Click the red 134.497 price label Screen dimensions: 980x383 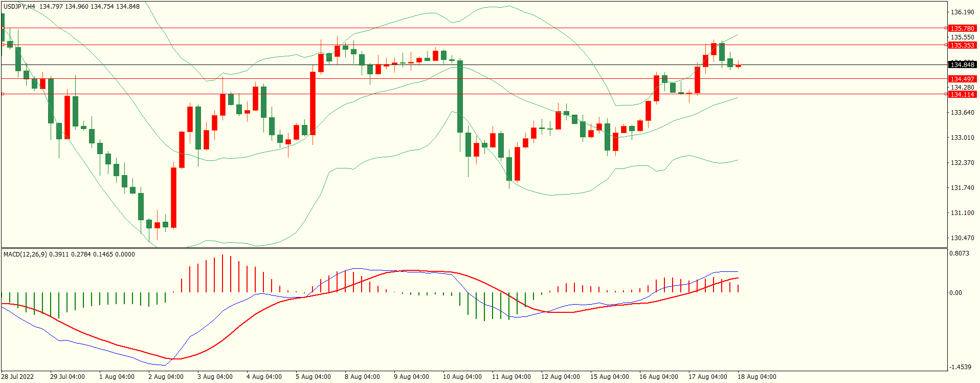(962, 79)
